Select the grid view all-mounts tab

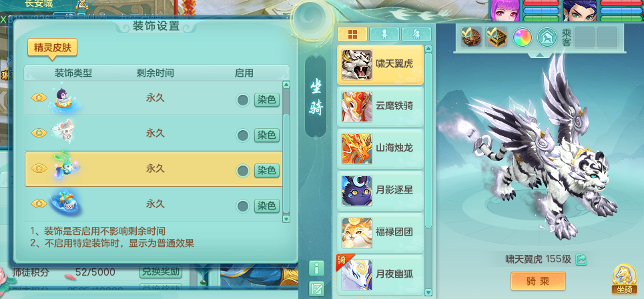point(352,34)
